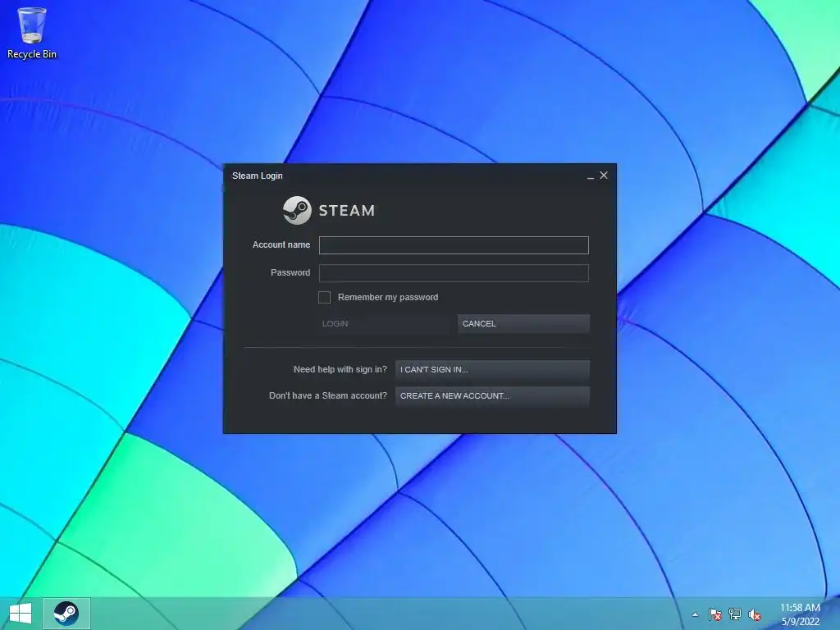840x630 pixels.
Task: Click the Steam taskbar icon
Action: click(66, 614)
